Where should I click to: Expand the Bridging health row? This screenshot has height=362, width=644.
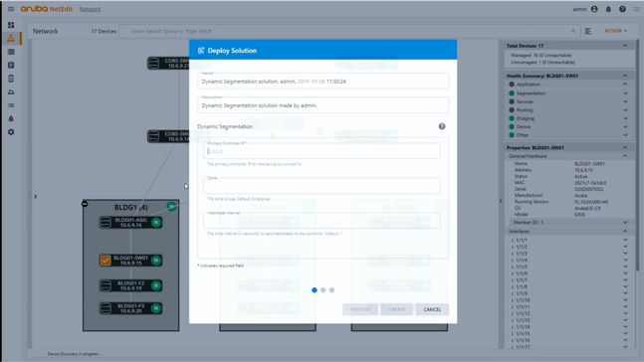625,118
